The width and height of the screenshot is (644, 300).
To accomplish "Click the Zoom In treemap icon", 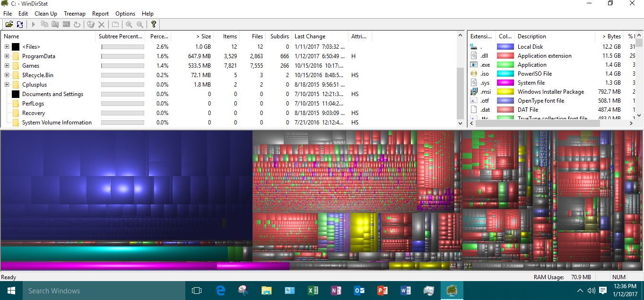I will [129, 24].
